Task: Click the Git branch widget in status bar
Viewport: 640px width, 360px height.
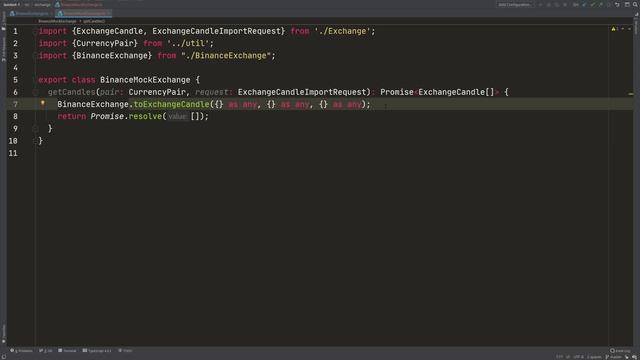Action: pyautogui.click(x=613, y=357)
